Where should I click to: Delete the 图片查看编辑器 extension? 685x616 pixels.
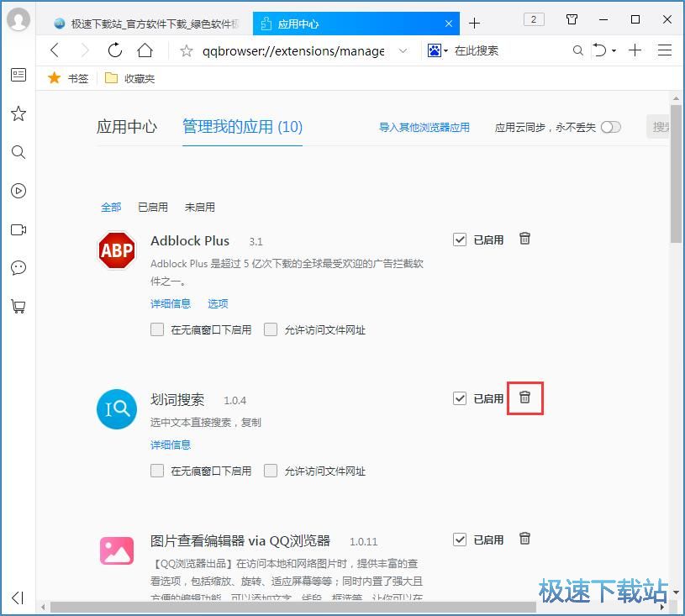524,538
